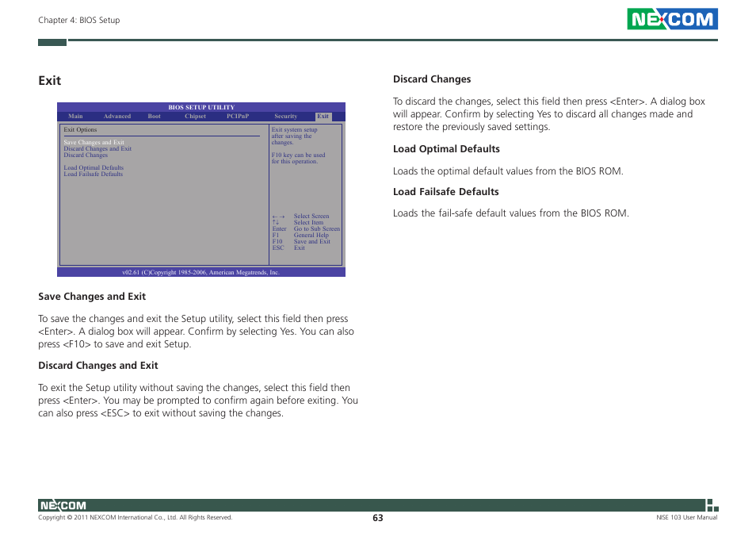
Task: Pick the Discard Changes BIOS option
Action: (x=86, y=155)
